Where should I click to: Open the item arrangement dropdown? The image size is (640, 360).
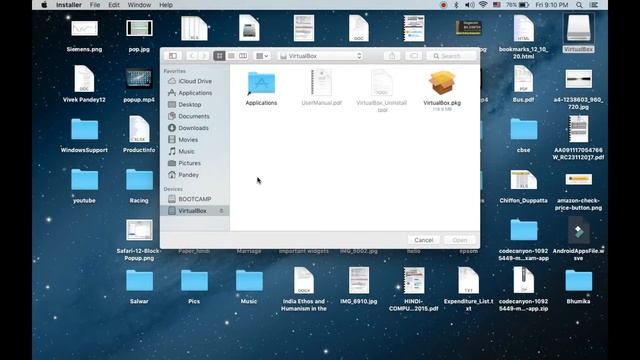pos(262,56)
